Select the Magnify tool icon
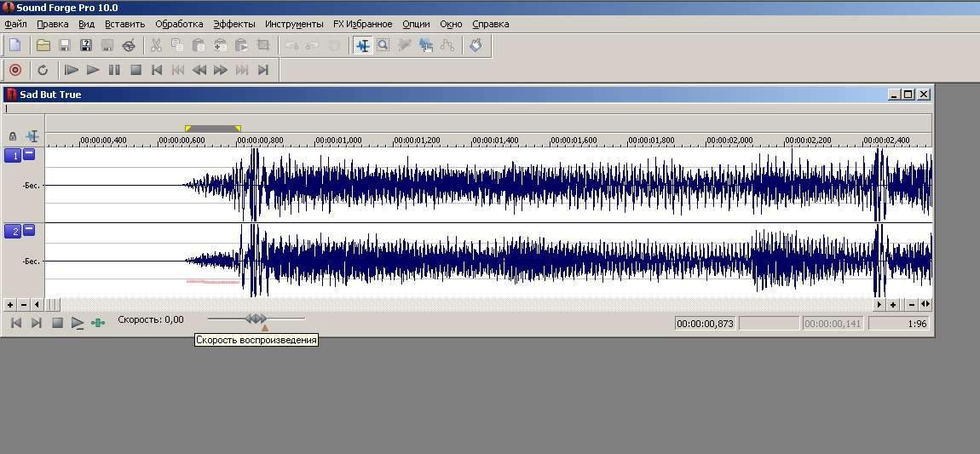 tap(383, 45)
